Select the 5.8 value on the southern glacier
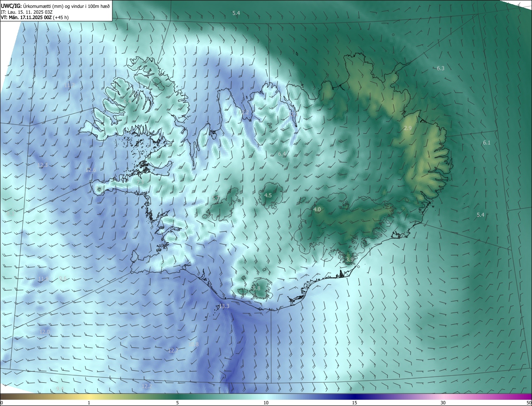Image resolution: width=532 pixels, height=406 pixels. 256,288
